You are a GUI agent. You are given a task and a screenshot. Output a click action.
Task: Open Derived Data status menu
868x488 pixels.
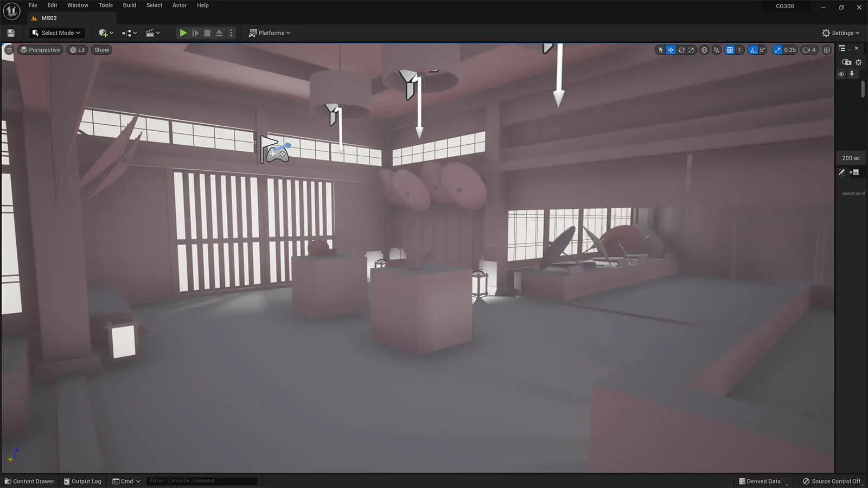(x=759, y=481)
